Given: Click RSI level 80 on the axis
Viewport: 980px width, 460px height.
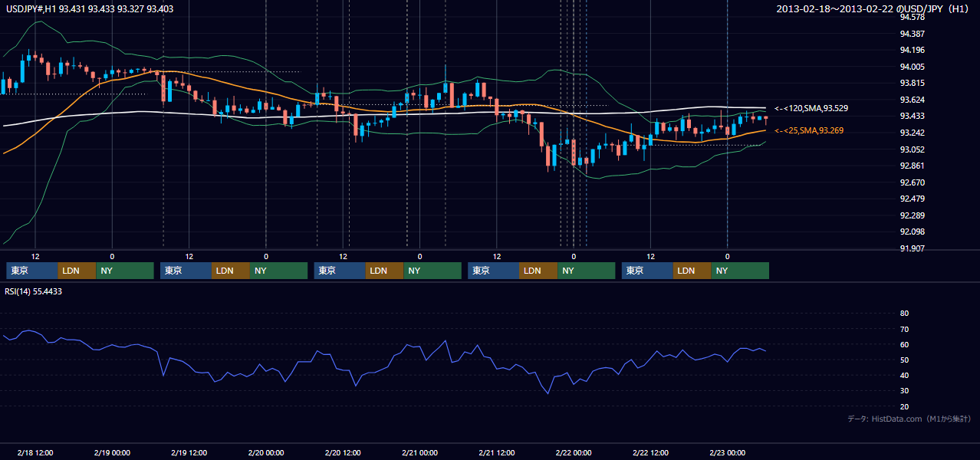Looking at the screenshot, I should click(904, 314).
